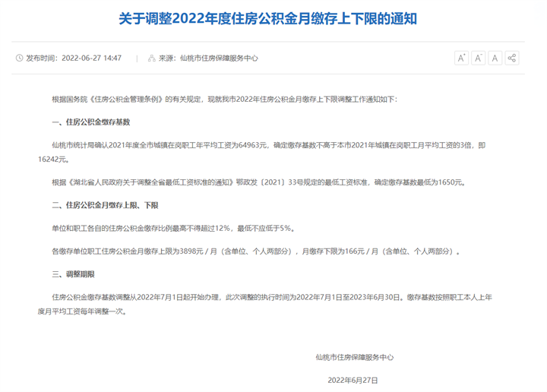547x392 pixels.
Task: Open the share icon options
Action: [x=512, y=58]
